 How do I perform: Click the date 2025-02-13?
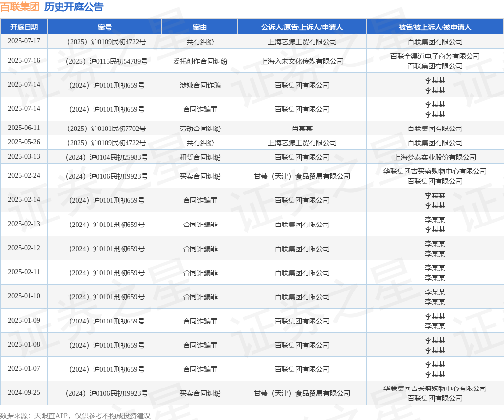pyautogui.click(x=24, y=224)
